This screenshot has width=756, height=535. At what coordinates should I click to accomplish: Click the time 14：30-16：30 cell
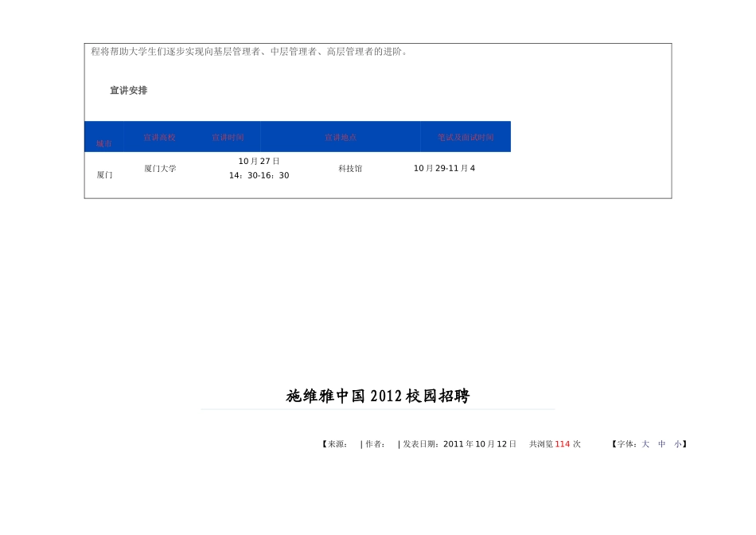pos(259,176)
